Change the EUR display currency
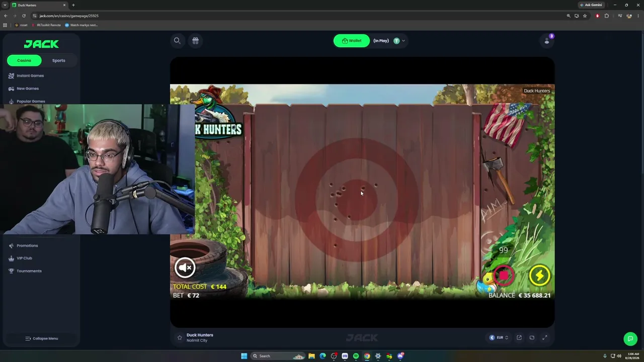The image size is (644, 362). tap(500, 337)
